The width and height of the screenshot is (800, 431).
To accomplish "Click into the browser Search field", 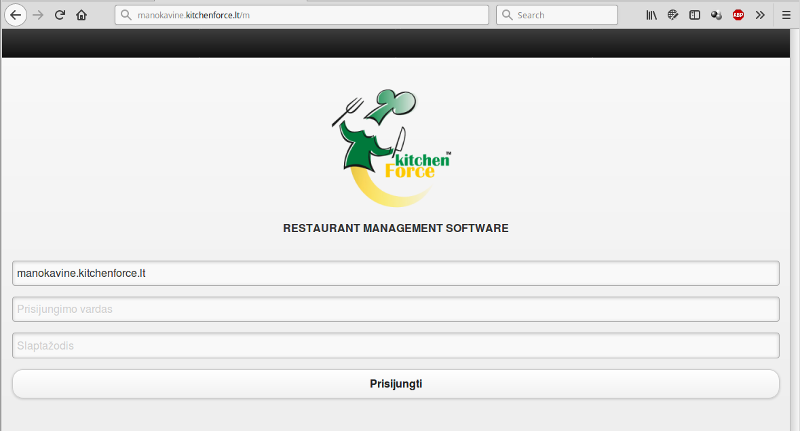I will (557, 15).
